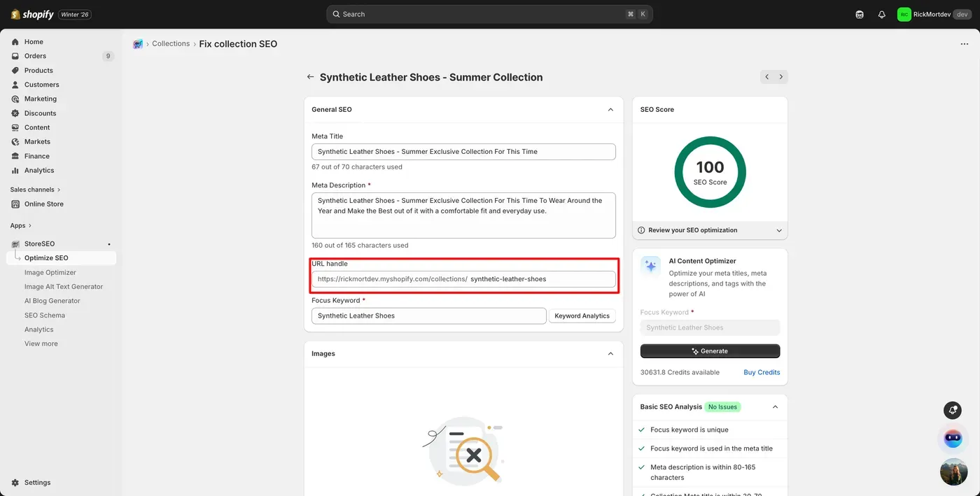Collapse Basic SEO Analysis section
Viewport: 980px width, 496px height.
point(775,407)
